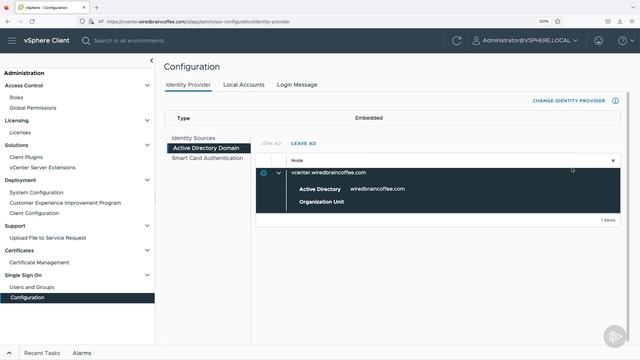The width and height of the screenshot is (640, 360).
Task: Select the vcenter.wiredbraincoffee.com node radio button
Action: click(x=264, y=173)
